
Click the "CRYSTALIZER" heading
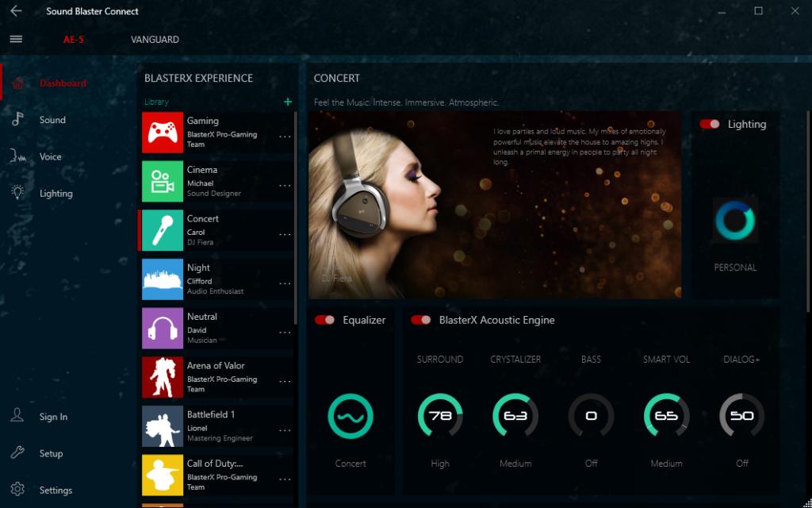(x=515, y=360)
